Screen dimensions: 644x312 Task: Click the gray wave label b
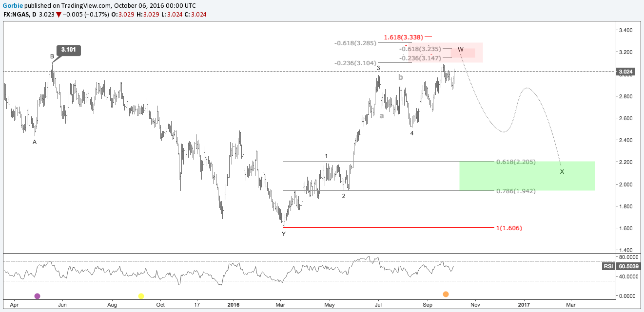401,77
